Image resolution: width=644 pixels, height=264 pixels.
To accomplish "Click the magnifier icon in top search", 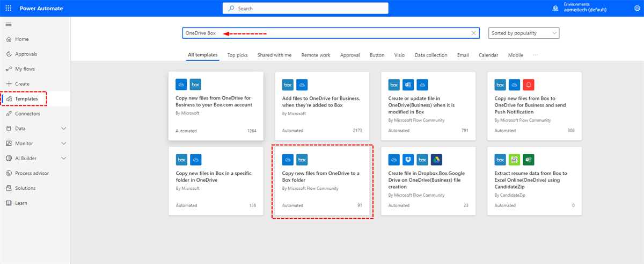I will point(231,9).
